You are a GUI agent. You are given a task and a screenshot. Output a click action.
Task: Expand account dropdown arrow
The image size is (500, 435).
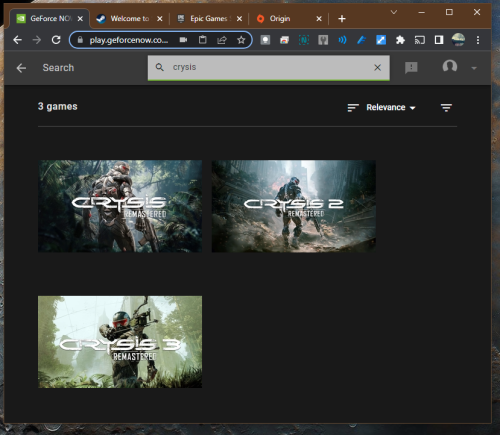click(474, 68)
